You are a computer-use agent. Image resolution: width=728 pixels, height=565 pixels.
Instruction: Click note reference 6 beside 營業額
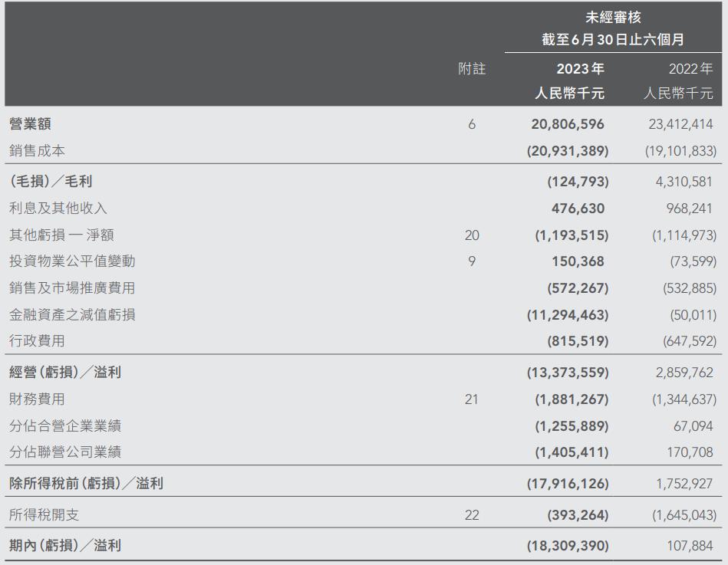472,123
